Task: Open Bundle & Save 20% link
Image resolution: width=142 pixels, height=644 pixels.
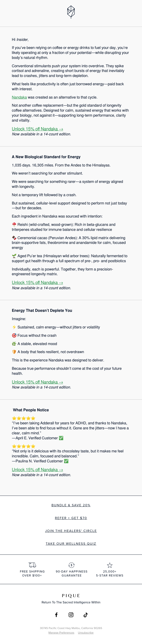Action: tap(71, 505)
